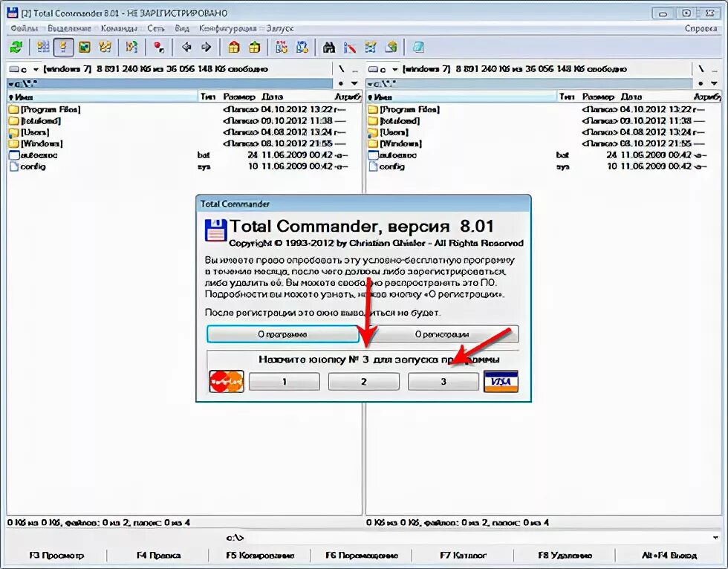The height and width of the screenshot is (569, 728).
Task: Sort right panel by the Размер column
Action: 599,97
